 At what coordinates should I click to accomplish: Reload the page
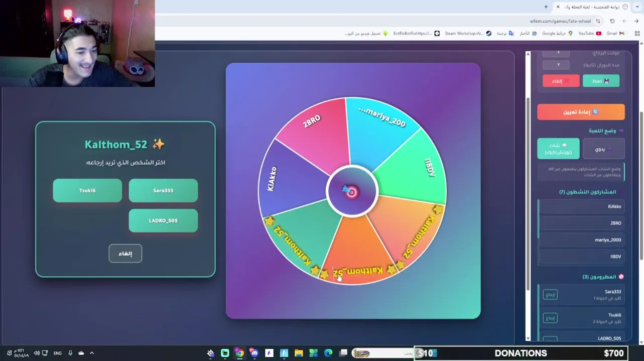tap(612, 21)
